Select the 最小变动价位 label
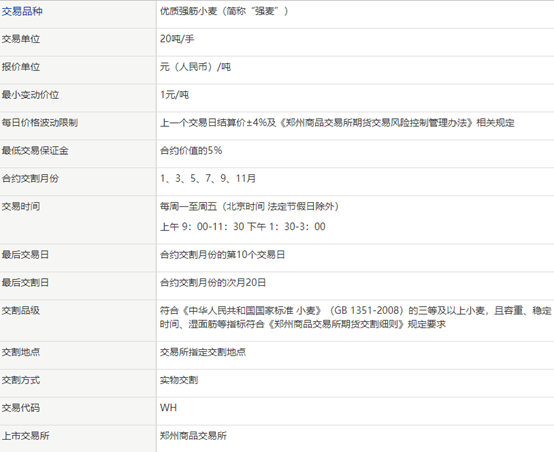554x452 pixels. [30, 95]
